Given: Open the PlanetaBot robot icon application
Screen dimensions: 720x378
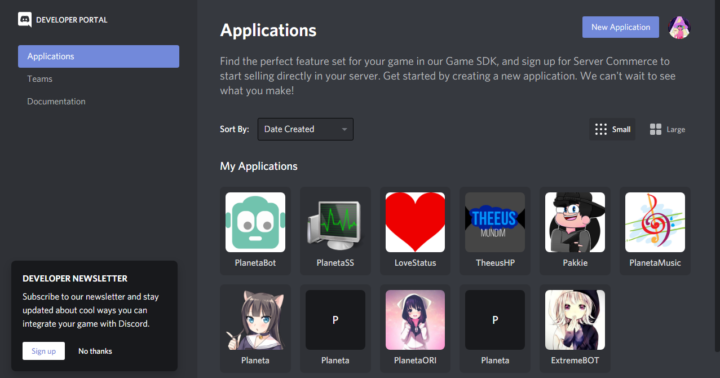Looking at the screenshot, I should coord(255,222).
